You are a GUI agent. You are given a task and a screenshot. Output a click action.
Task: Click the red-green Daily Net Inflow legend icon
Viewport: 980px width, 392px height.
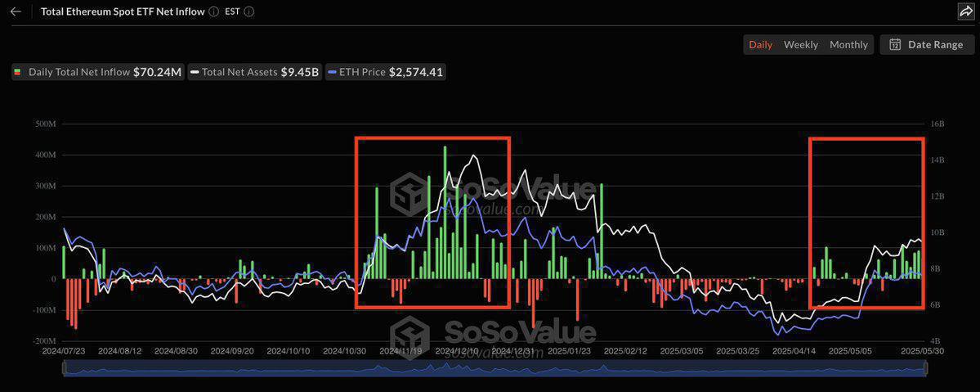tap(19, 72)
